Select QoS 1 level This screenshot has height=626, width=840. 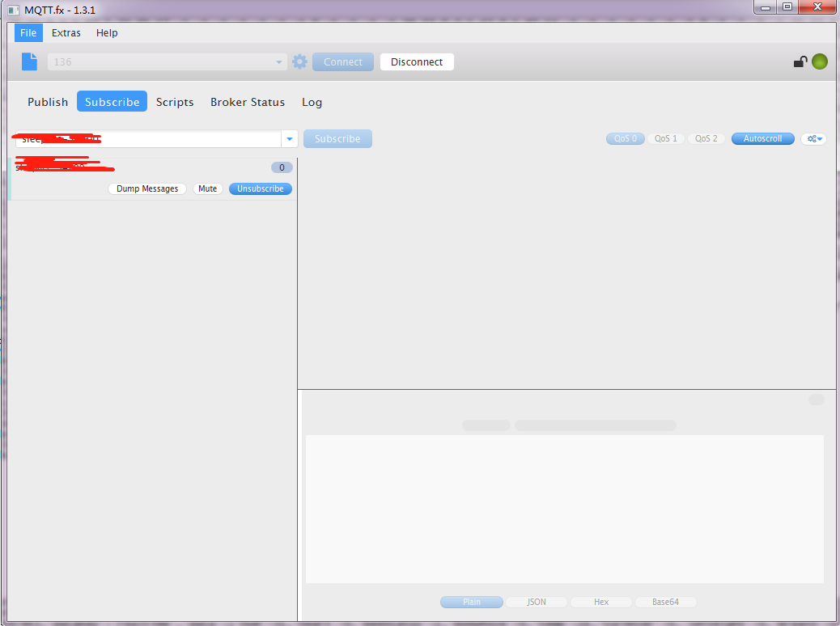pyautogui.click(x=666, y=138)
